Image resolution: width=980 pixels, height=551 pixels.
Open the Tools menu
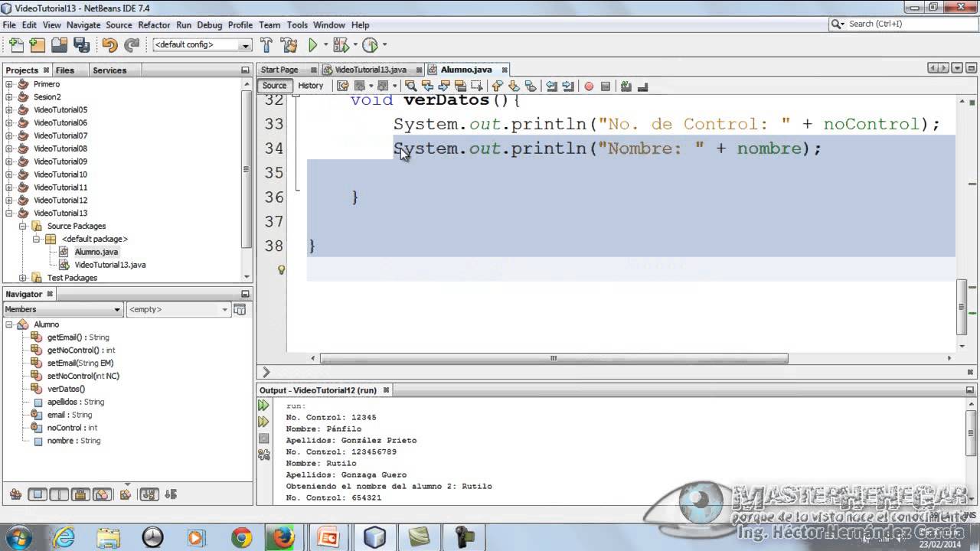click(297, 24)
